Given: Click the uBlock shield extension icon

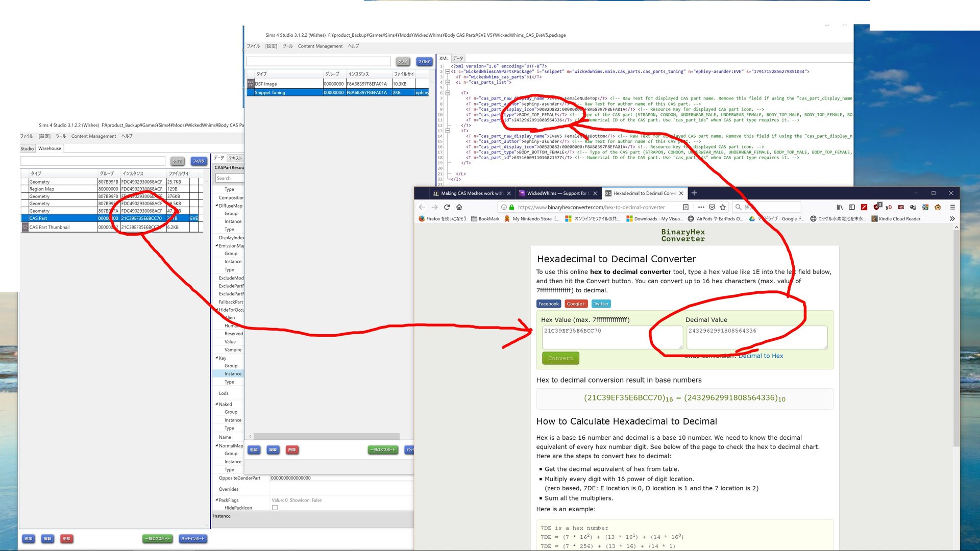Looking at the screenshot, I should click(x=876, y=207).
